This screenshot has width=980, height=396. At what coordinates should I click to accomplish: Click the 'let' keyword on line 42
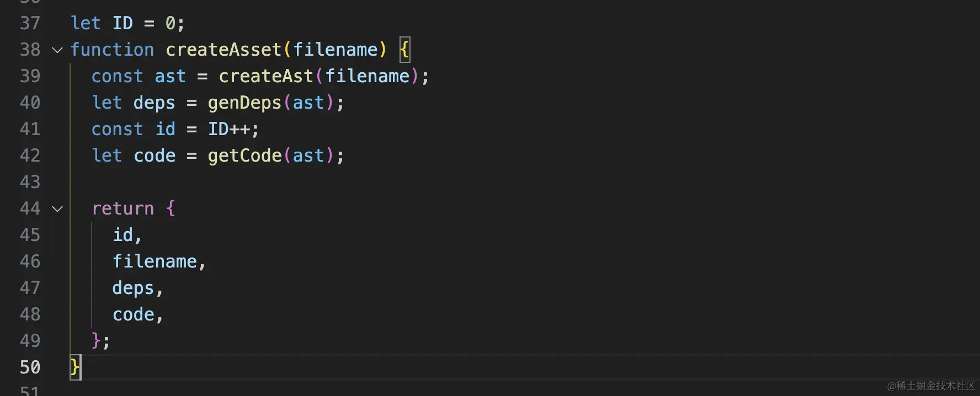[x=106, y=156]
